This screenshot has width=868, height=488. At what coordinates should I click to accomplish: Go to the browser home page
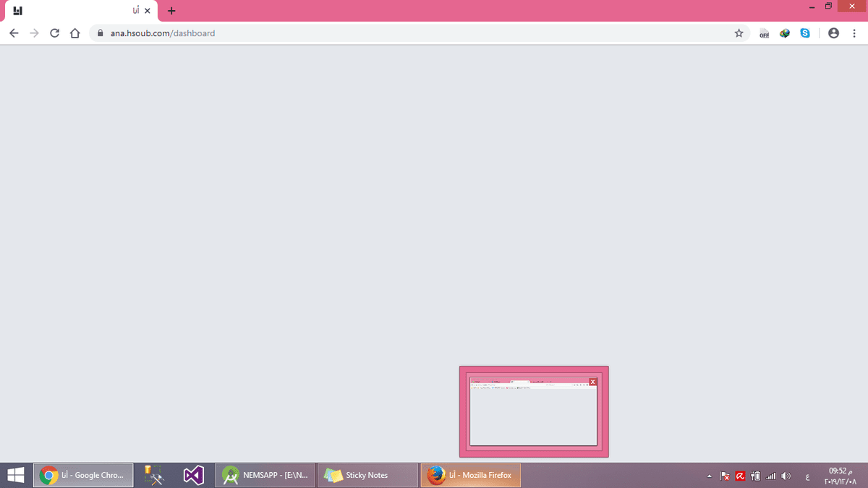75,33
